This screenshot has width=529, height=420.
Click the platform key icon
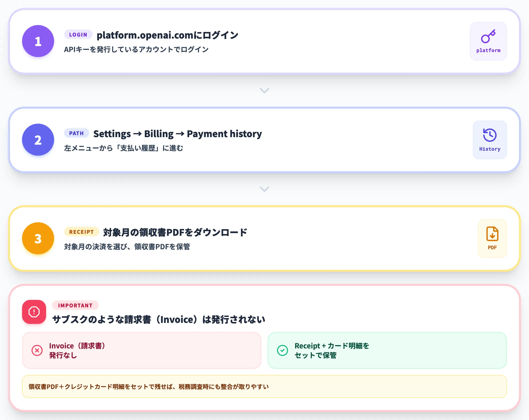click(x=488, y=36)
